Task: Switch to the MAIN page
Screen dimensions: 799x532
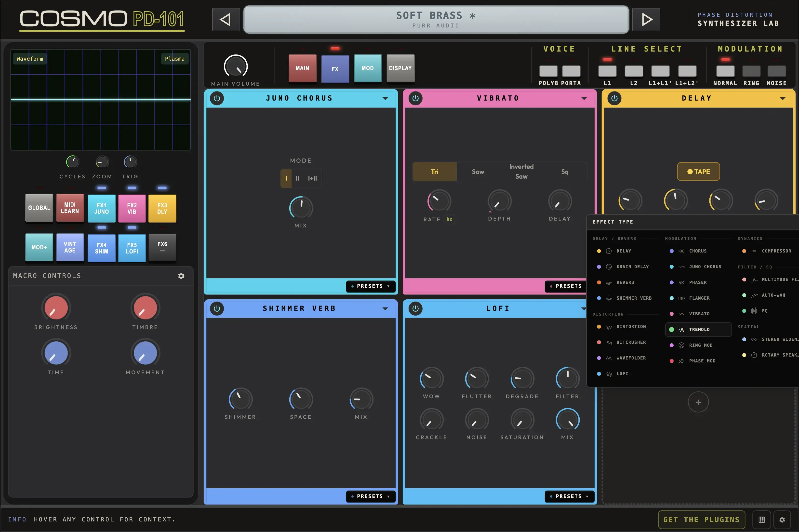Action: point(302,68)
